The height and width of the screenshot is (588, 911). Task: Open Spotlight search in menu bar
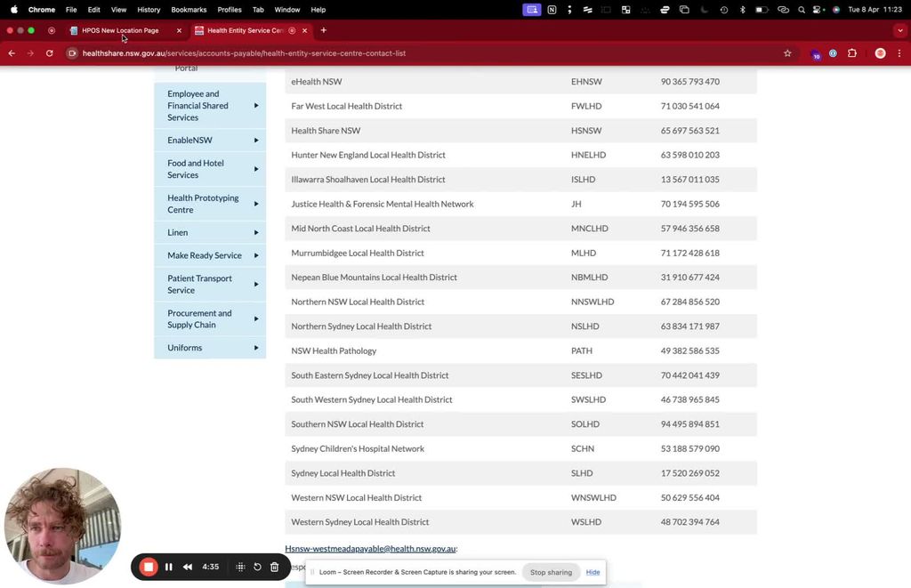coord(802,9)
